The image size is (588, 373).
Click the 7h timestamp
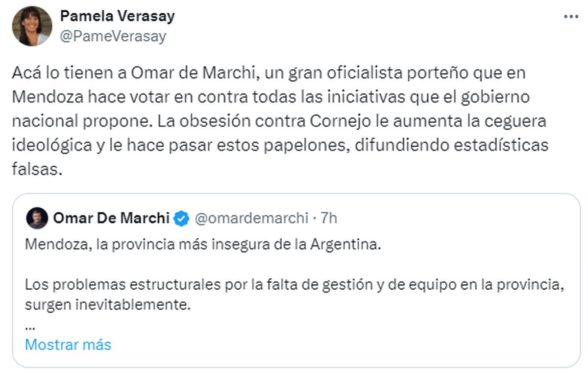pos(329,218)
